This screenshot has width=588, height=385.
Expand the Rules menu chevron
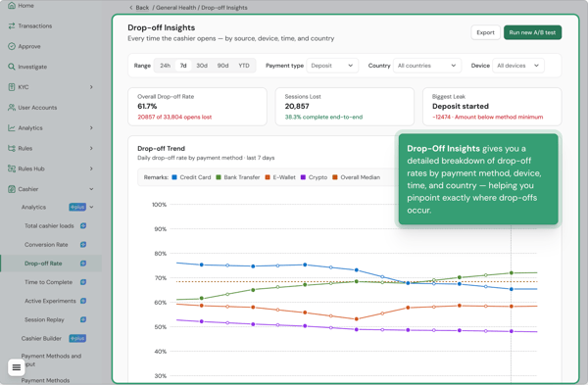tap(91, 148)
